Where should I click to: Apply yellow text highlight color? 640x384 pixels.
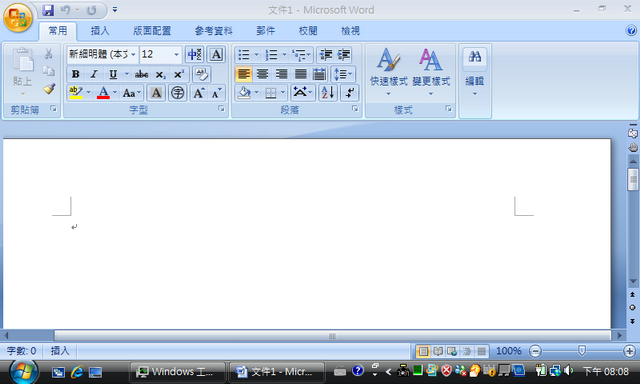click(76, 93)
